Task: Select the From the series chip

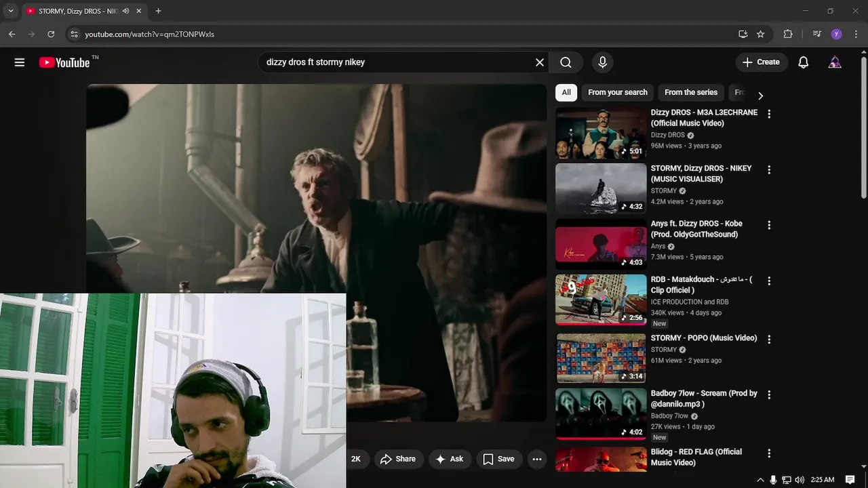Action: (691, 92)
